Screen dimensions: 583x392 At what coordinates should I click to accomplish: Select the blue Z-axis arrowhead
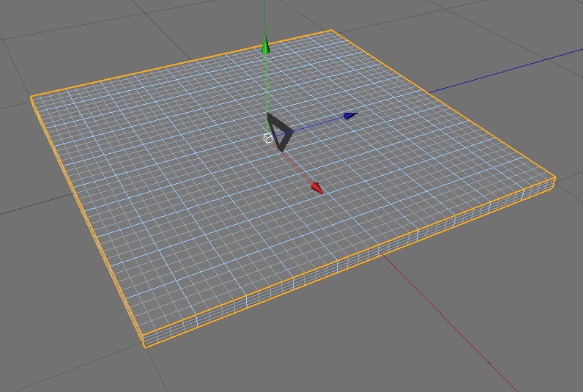(349, 116)
